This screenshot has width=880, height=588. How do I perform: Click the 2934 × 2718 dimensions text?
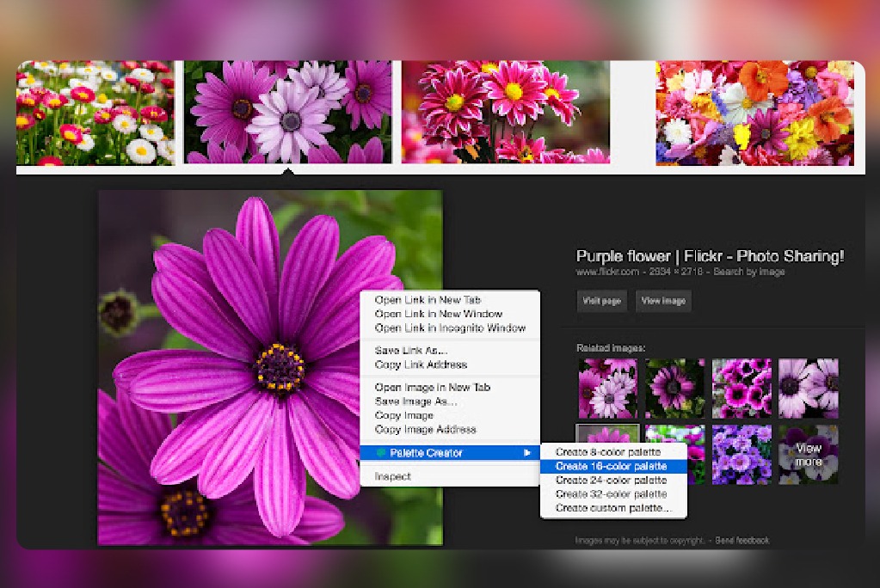pos(676,273)
